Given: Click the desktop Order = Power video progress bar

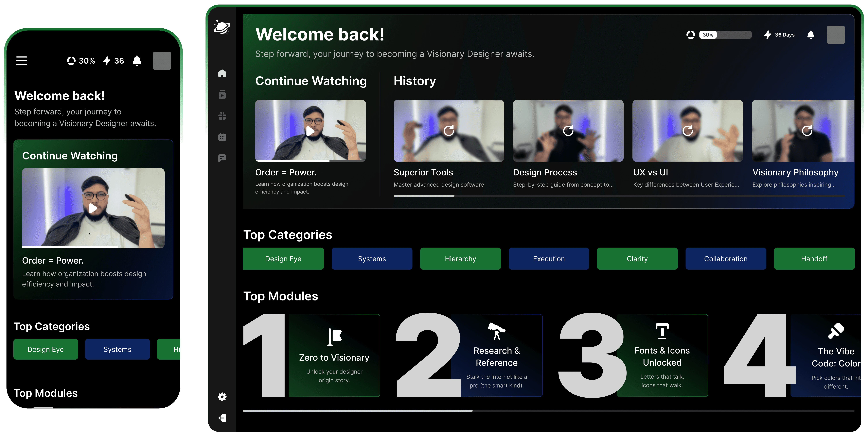Looking at the screenshot, I should click(x=310, y=161).
